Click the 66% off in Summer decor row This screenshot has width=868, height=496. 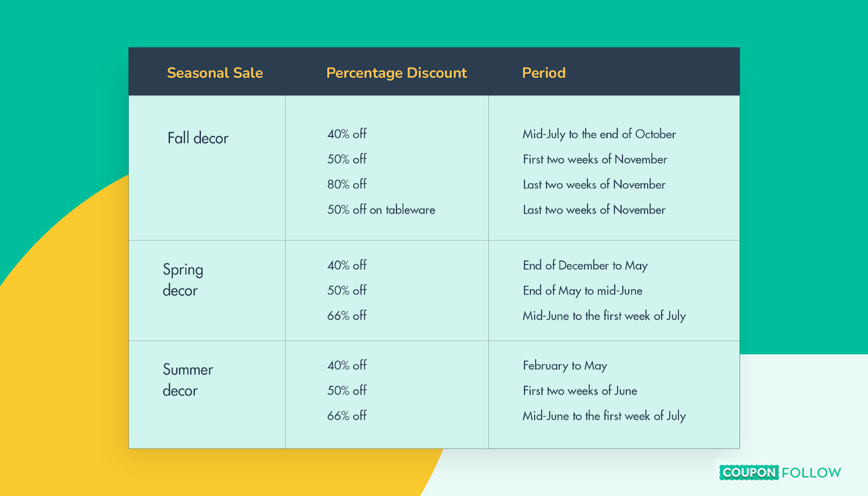347,416
